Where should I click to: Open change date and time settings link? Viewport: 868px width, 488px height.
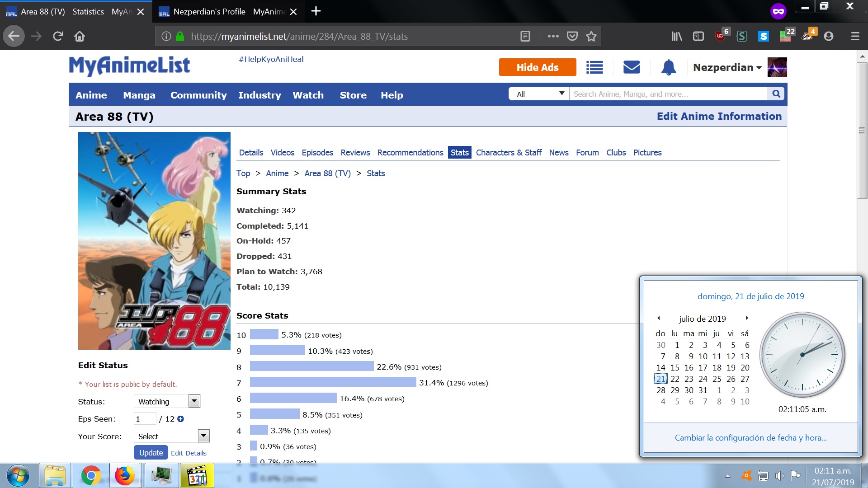pos(751,437)
